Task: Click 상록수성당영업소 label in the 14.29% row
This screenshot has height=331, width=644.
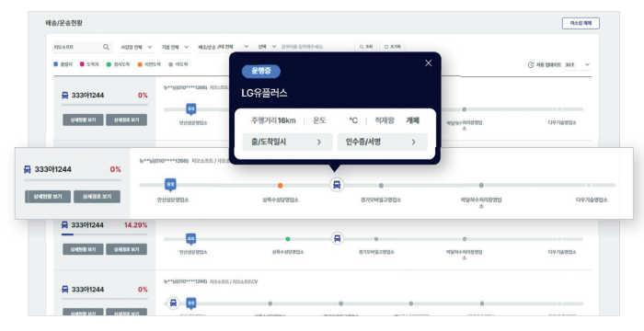Action: coord(288,252)
